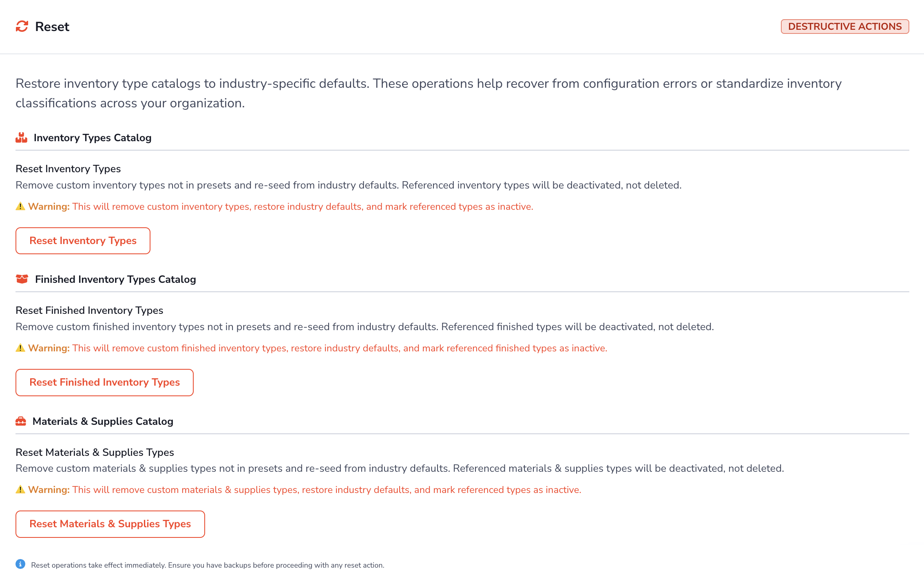Click the finished inventory warning triangle icon
This screenshot has width=924, height=586.
click(20, 348)
